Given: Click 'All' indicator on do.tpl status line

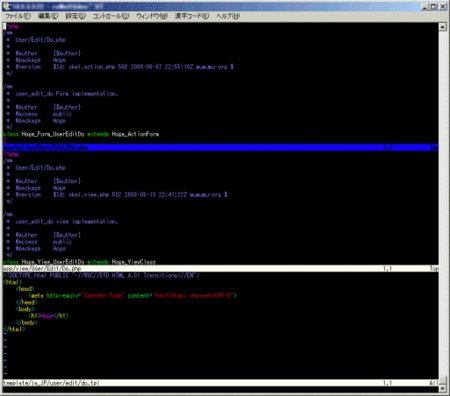Looking at the screenshot, I should (x=434, y=383).
